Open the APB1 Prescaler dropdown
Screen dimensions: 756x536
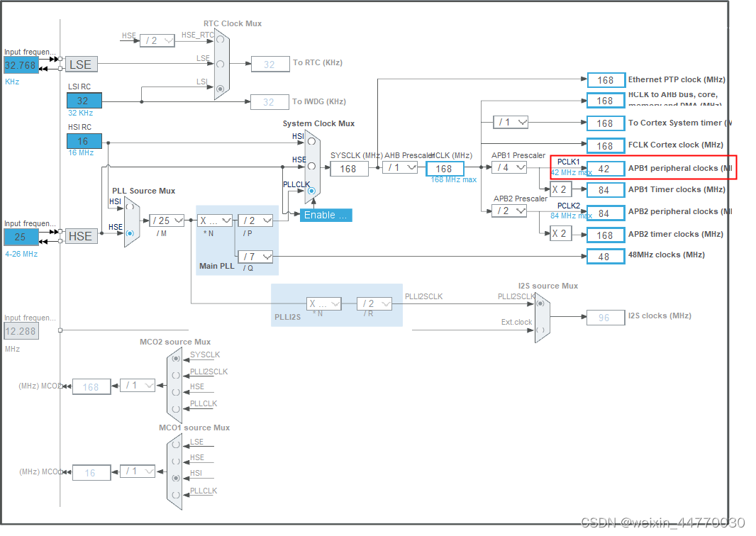tap(509, 168)
